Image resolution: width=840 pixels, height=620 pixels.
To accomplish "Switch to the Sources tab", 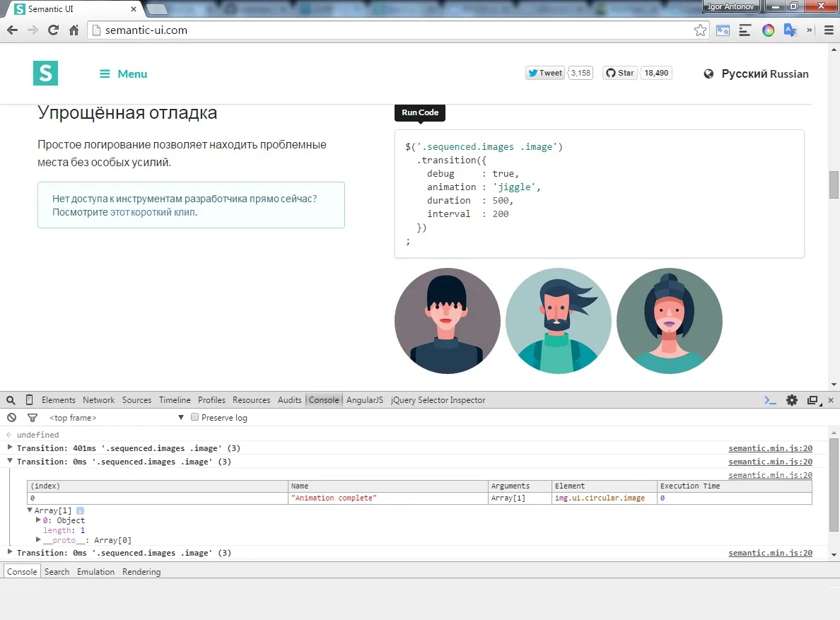I will [x=136, y=400].
